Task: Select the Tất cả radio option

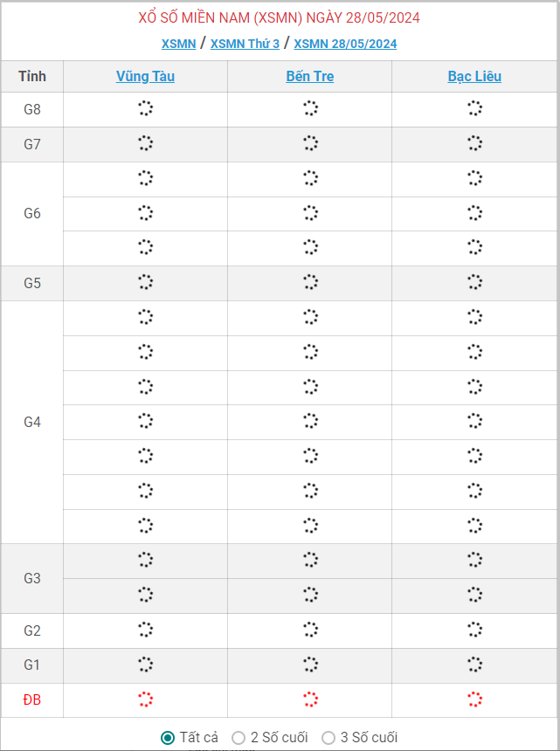Action: click(168, 738)
